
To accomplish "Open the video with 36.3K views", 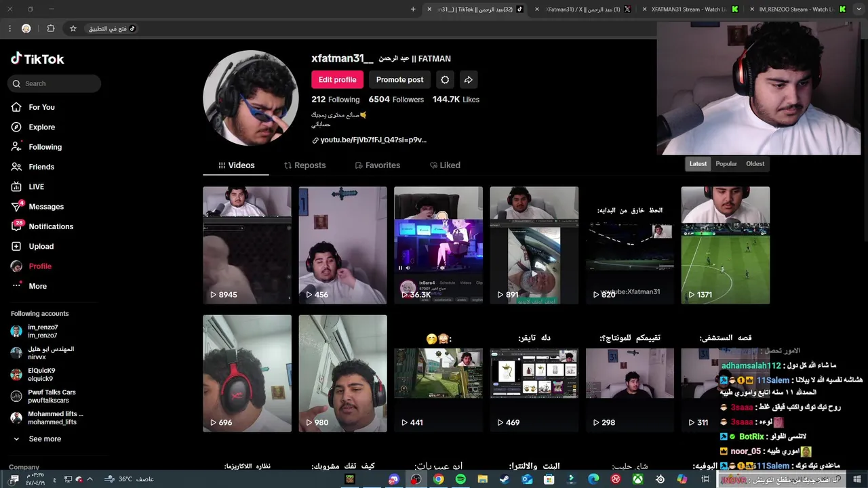I will [x=438, y=245].
